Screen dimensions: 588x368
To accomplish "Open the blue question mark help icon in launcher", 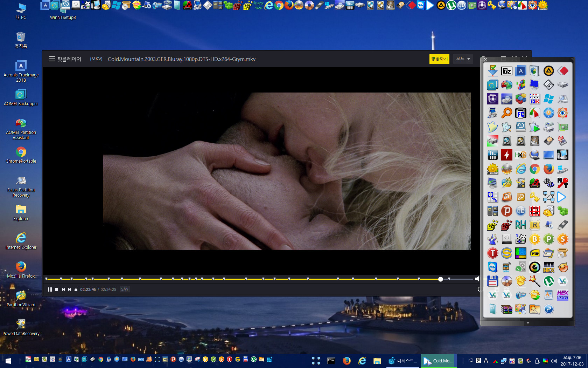I will point(548,309).
